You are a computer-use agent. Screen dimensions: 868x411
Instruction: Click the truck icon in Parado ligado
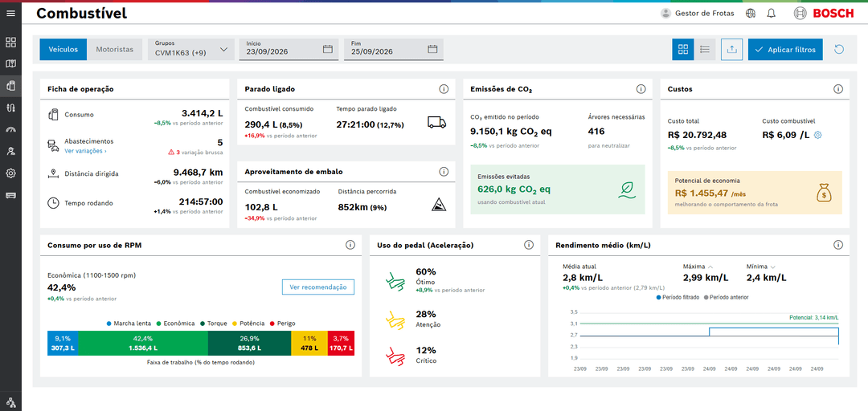tap(436, 122)
